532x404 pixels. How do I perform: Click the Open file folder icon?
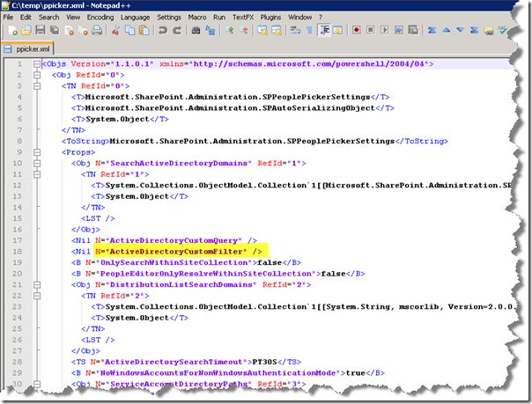[26, 31]
